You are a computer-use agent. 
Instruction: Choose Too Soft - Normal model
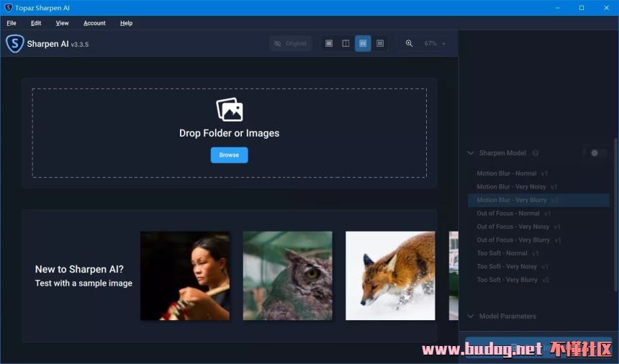538,253
